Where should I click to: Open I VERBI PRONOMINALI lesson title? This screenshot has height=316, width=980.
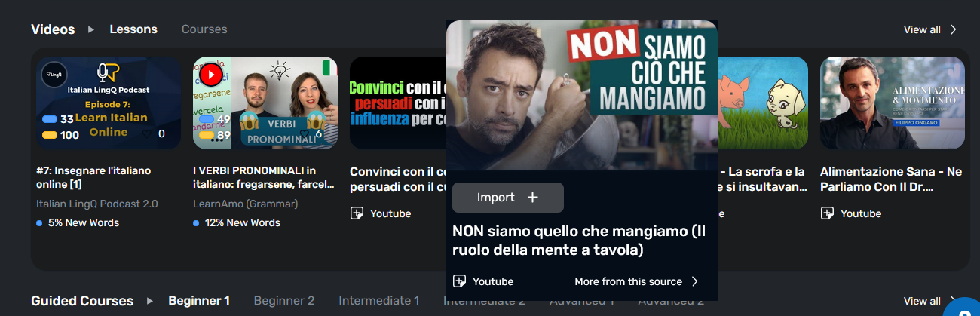[x=255, y=179]
